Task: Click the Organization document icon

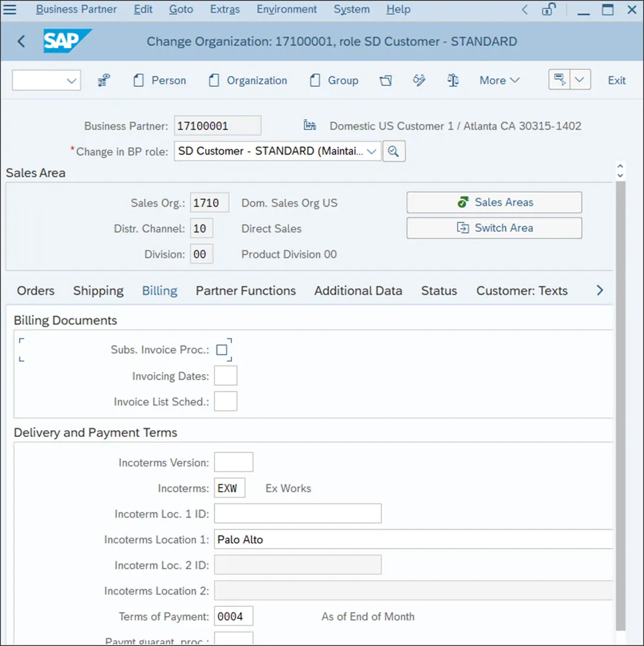Action: (214, 80)
